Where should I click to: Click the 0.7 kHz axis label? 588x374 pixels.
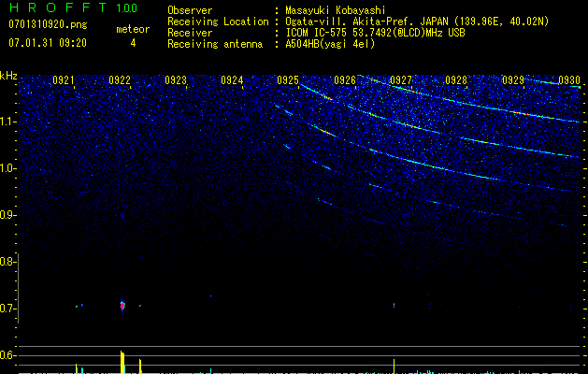(7, 309)
